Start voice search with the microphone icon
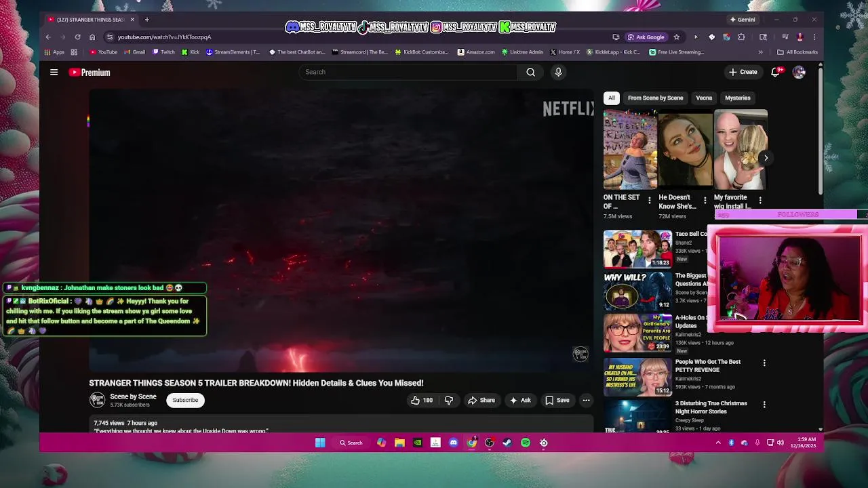 coord(558,72)
